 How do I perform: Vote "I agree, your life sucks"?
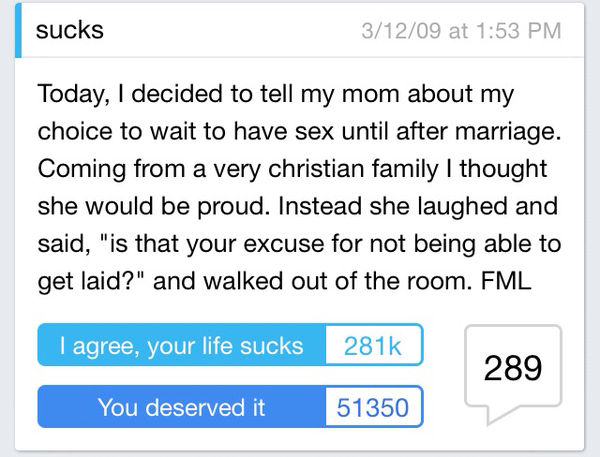tap(181, 346)
